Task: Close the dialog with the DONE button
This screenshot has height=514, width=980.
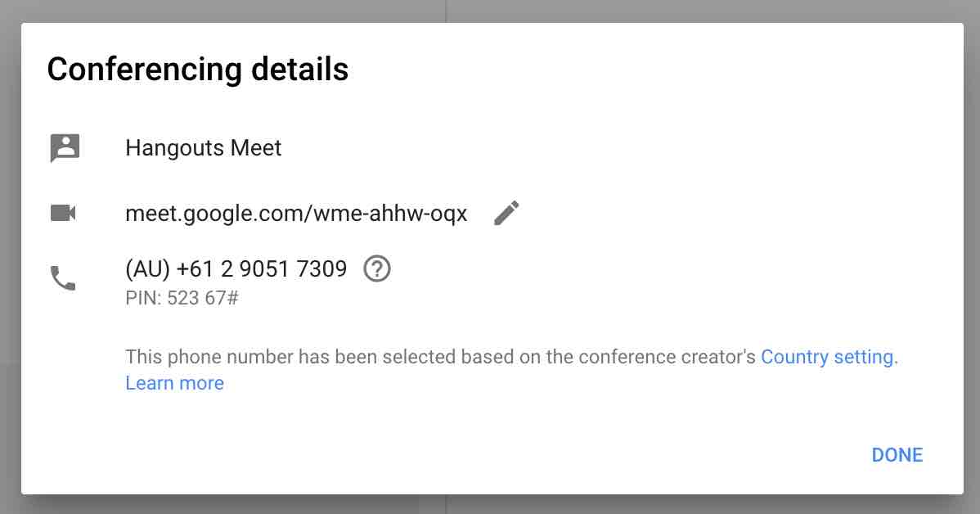Action: pyautogui.click(x=897, y=454)
